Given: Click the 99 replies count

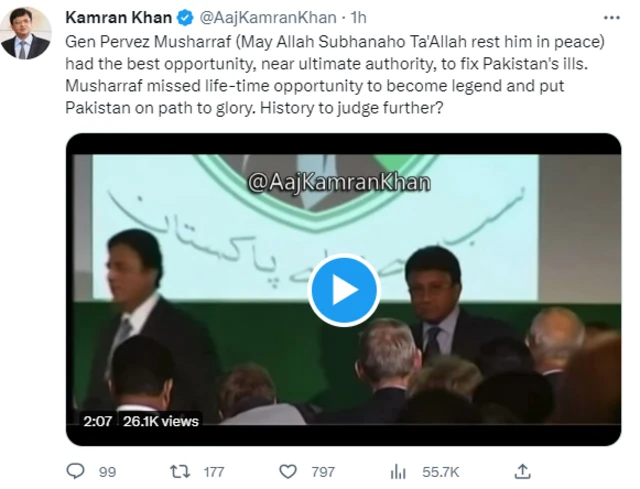Looking at the screenshot, I should (x=108, y=469).
